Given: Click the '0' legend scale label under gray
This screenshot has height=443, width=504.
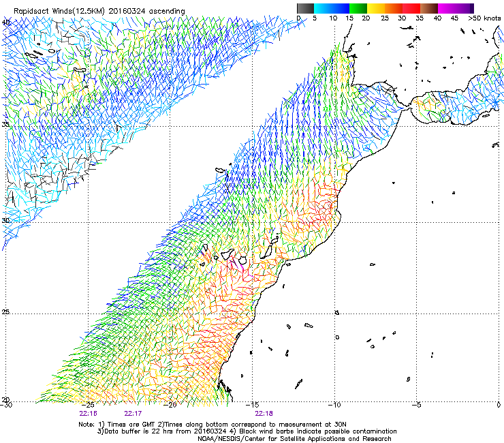Looking at the screenshot, I should (298, 18).
